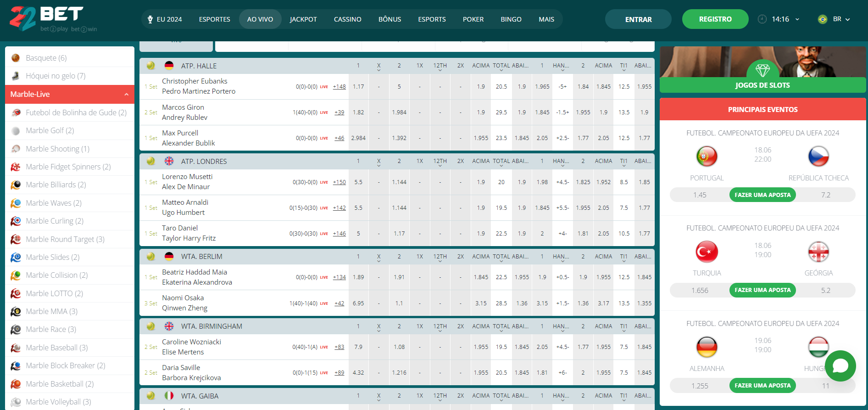Click the 22BET logo
This screenshot has width=868, height=410.
pyautogui.click(x=53, y=19)
